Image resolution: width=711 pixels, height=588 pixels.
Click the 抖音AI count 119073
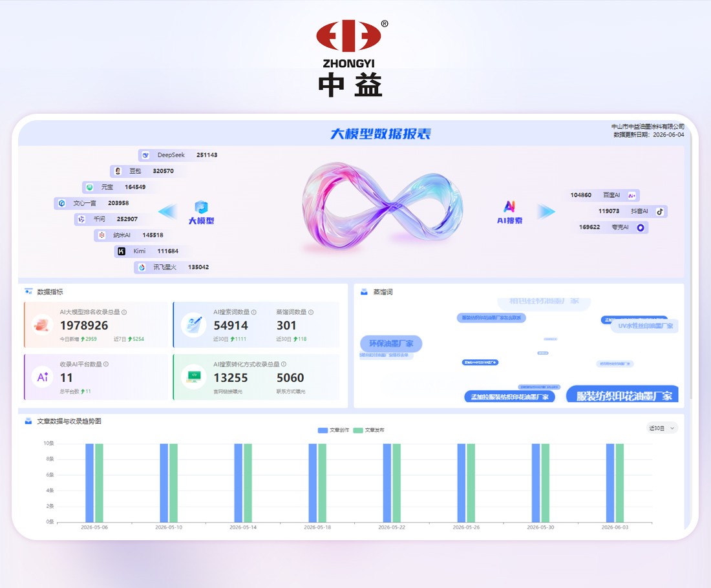pos(609,211)
